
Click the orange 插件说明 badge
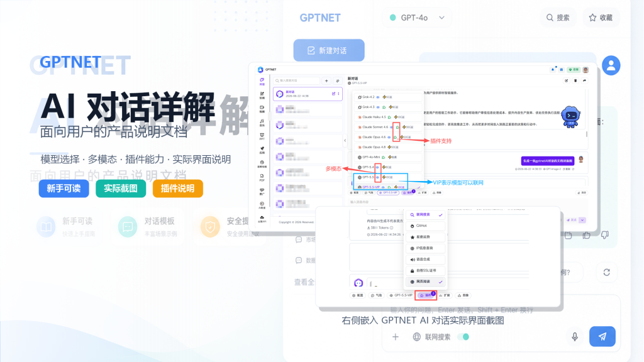point(177,189)
